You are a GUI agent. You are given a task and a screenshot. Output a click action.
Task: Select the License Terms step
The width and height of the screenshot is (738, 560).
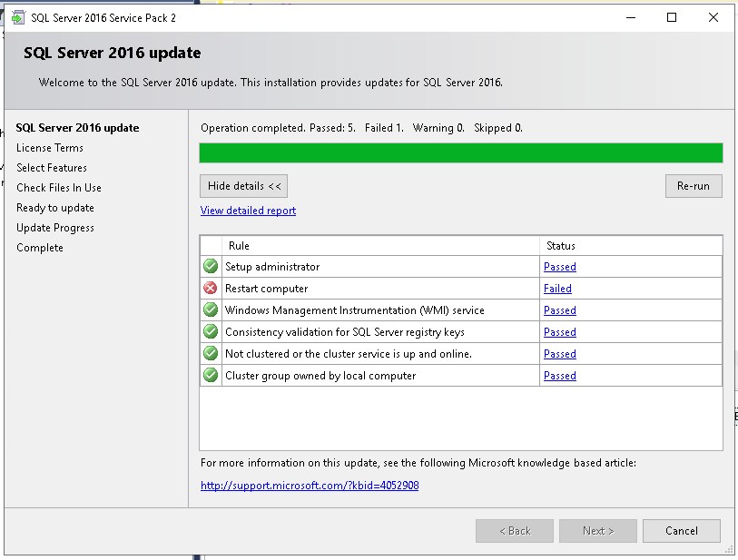pos(50,148)
